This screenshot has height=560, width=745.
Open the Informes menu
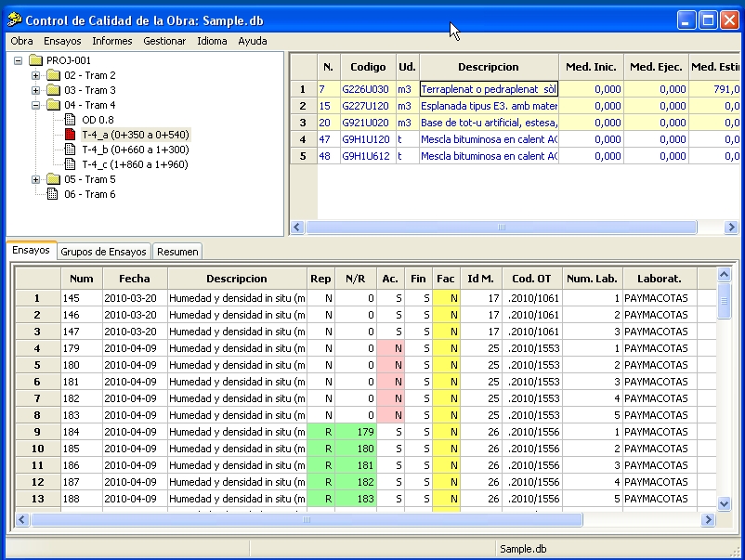click(x=112, y=41)
